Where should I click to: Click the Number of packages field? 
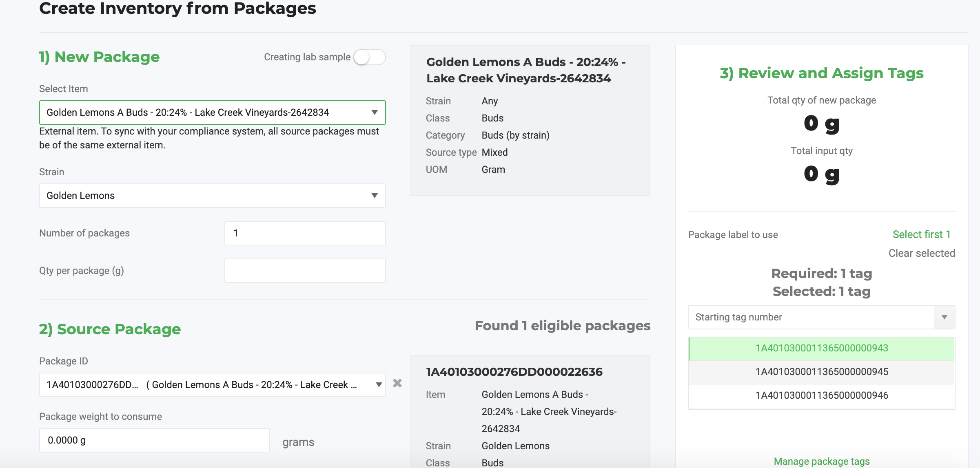(x=305, y=233)
